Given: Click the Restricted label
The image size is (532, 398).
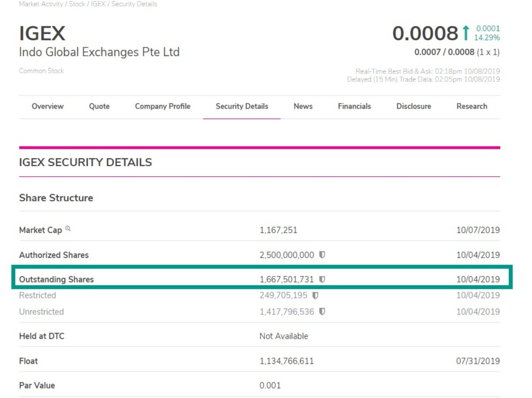Looking at the screenshot, I should click(x=37, y=295).
